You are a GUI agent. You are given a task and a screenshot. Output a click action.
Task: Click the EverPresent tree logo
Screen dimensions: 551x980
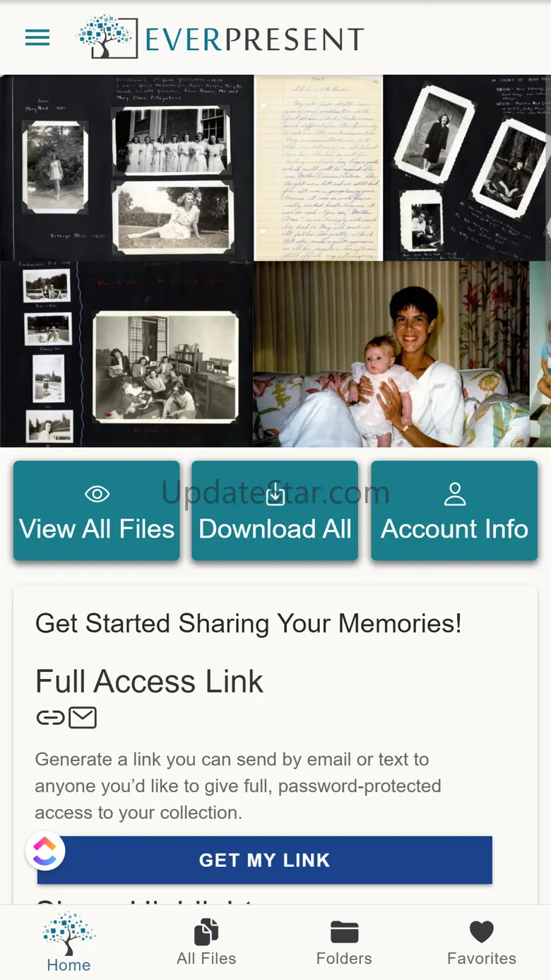106,36
